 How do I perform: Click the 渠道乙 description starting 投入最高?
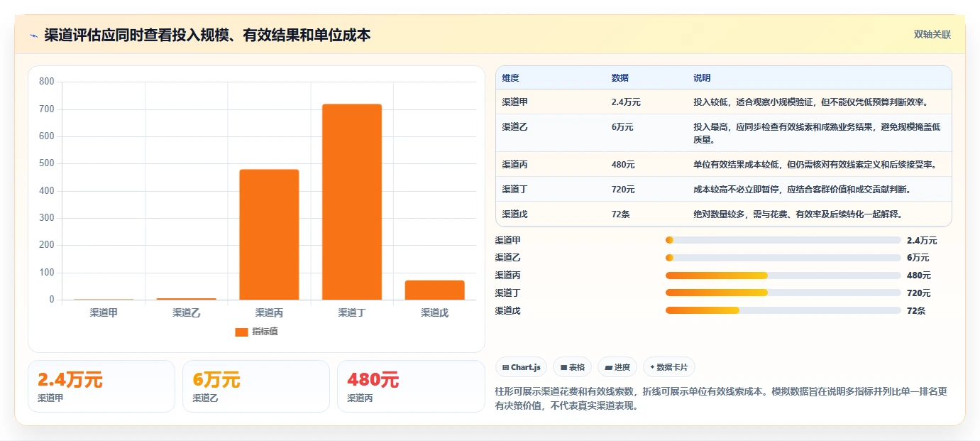click(x=817, y=134)
